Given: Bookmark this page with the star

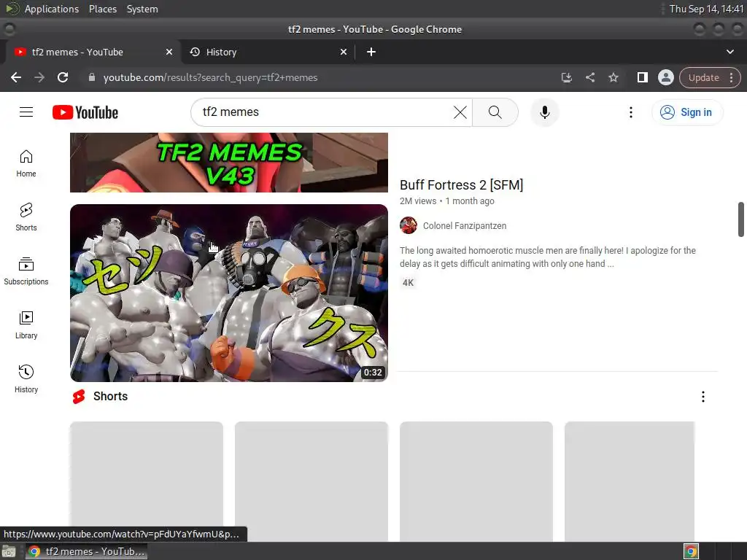Looking at the screenshot, I should point(613,77).
